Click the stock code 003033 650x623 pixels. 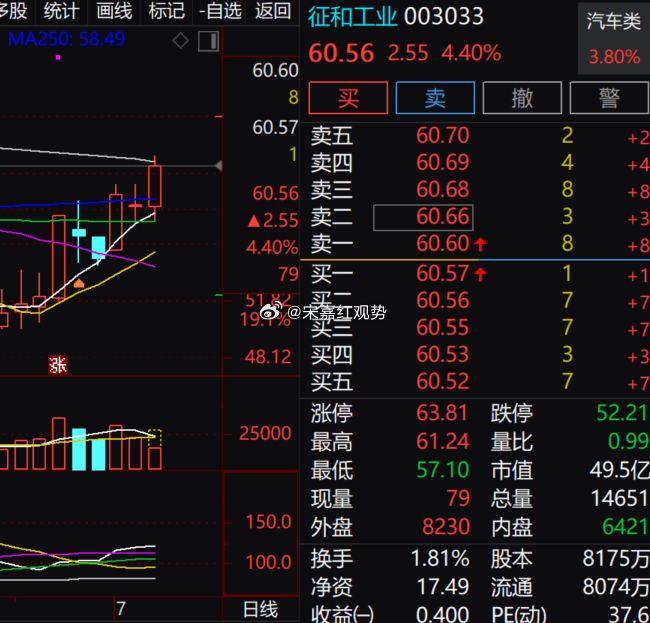coord(444,17)
